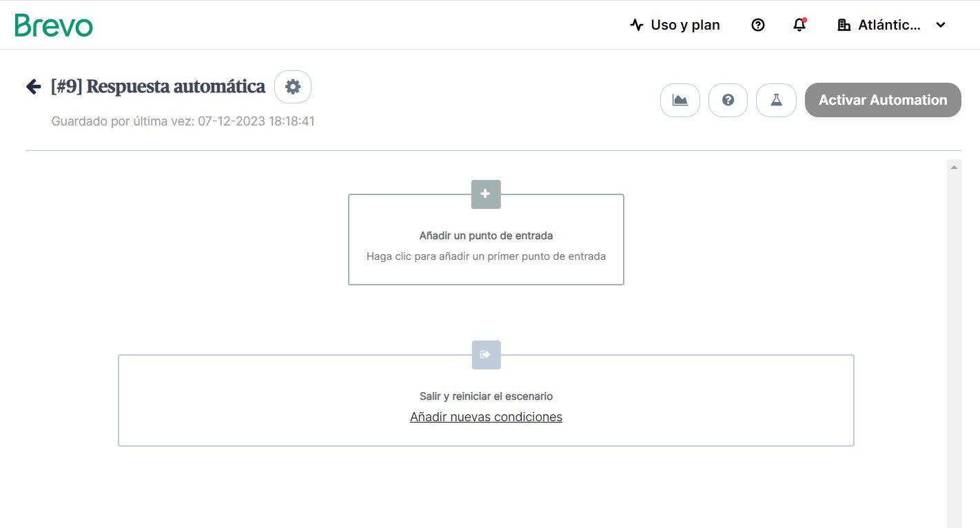Follow the Añadir nuevas condiciones link

486,417
